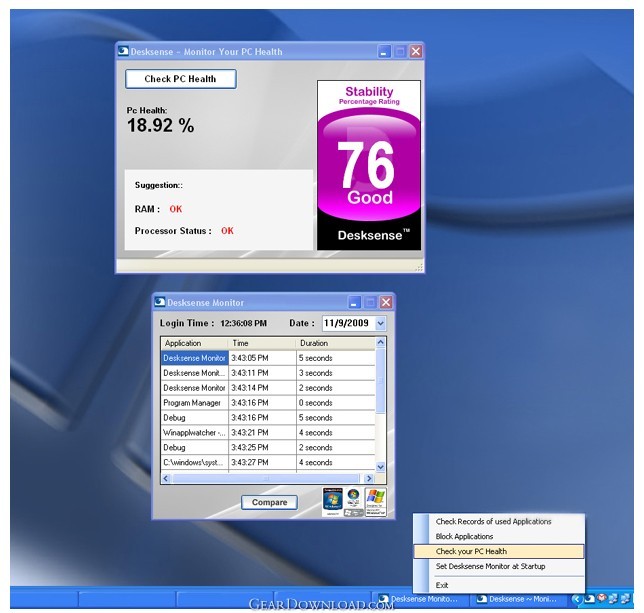The width and height of the screenshot is (644, 613).
Task: Select the Desksense Monitor row at 3:43:14 PM
Action: 268,388
